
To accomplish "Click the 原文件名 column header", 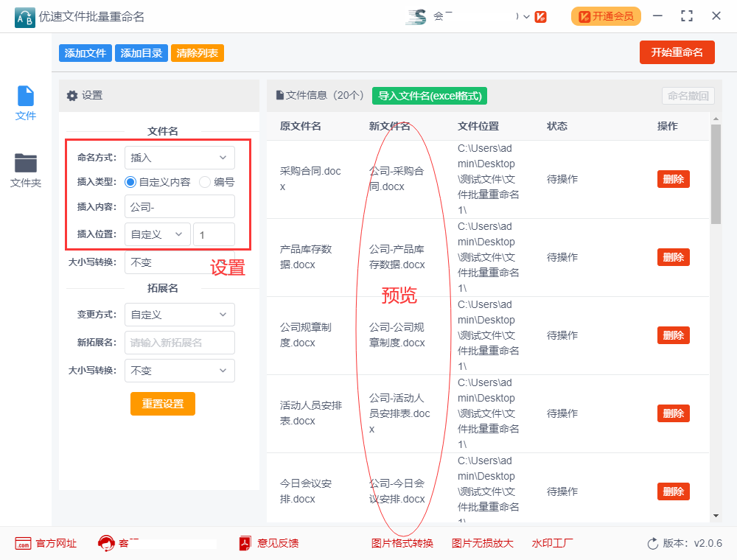I will pos(301,126).
